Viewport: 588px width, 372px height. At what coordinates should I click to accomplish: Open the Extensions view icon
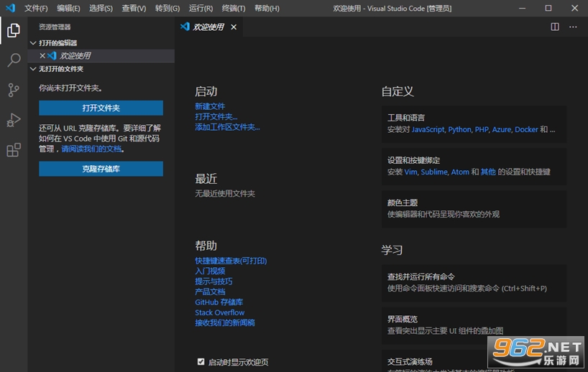coord(14,150)
